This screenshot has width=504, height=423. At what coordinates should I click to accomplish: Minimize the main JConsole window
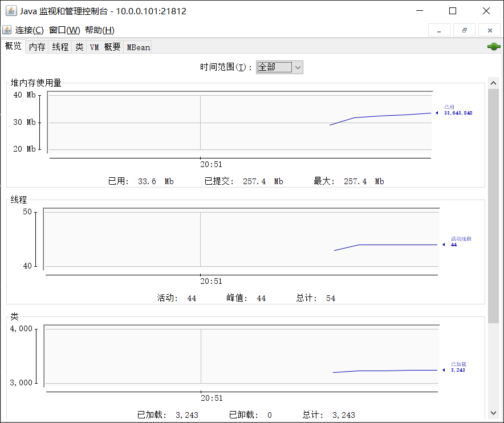pos(420,11)
